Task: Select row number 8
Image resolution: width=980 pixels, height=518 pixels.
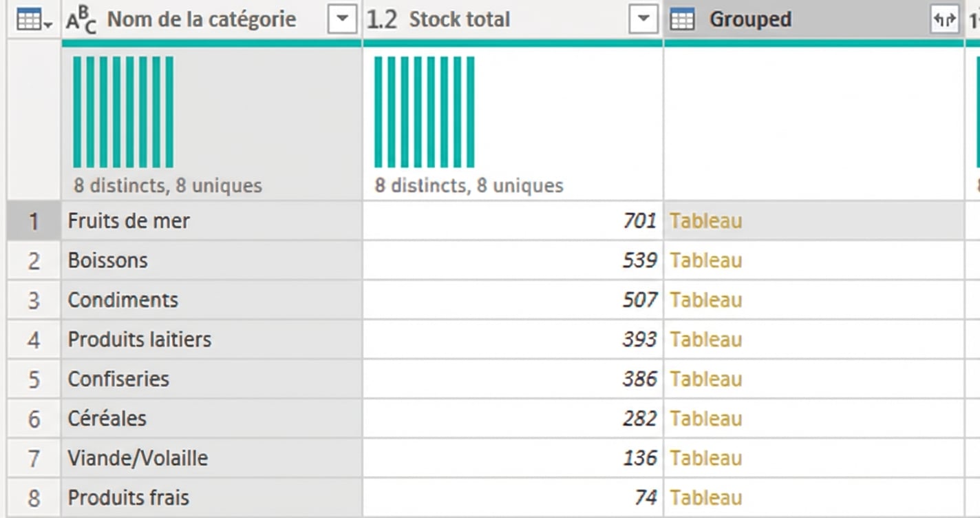Action: coord(34,498)
